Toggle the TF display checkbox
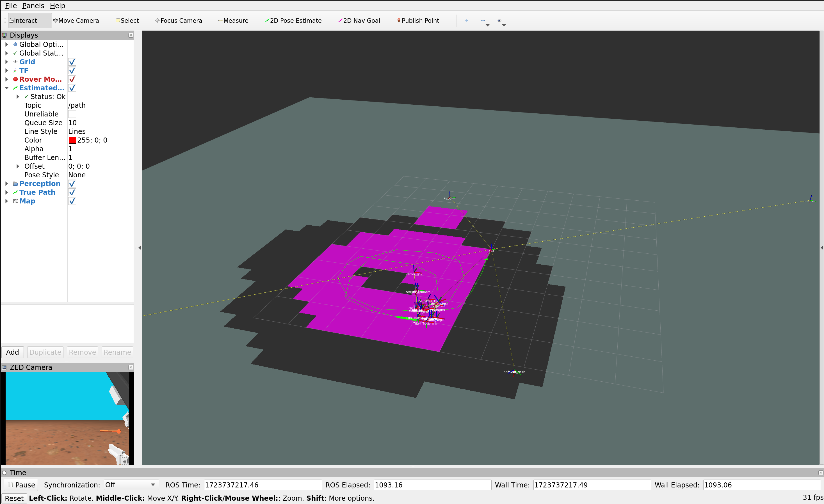The height and width of the screenshot is (504, 824). pos(72,70)
